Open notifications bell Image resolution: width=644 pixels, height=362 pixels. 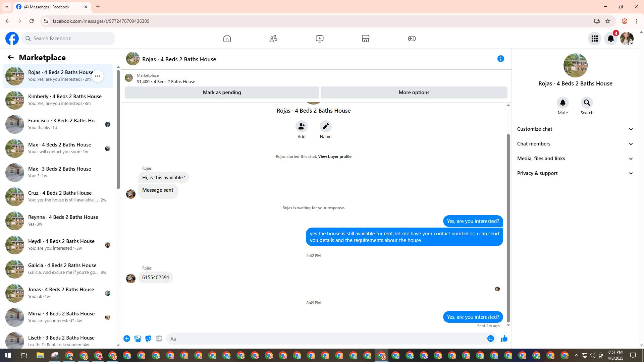[x=610, y=39]
